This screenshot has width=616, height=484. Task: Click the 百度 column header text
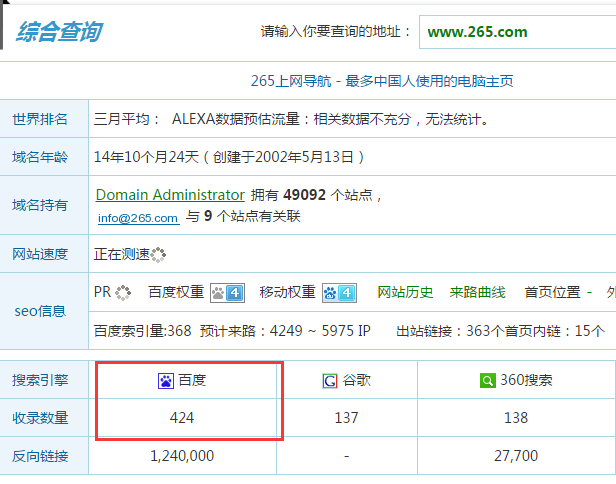click(192, 380)
